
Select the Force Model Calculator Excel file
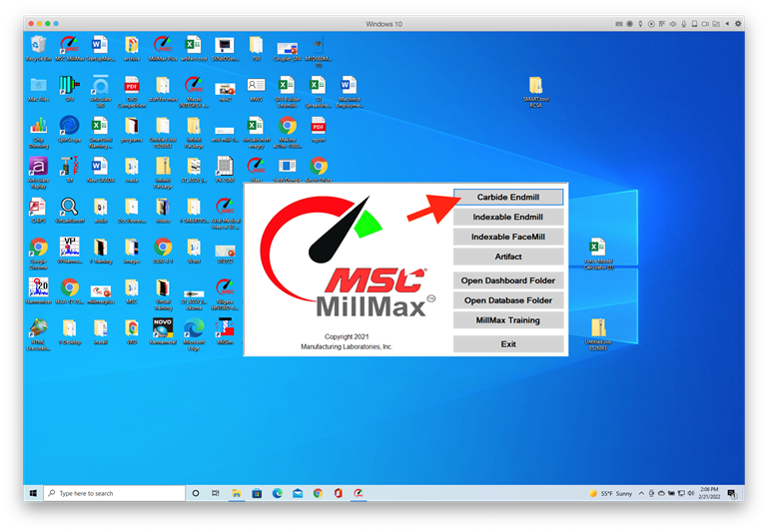(598, 254)
